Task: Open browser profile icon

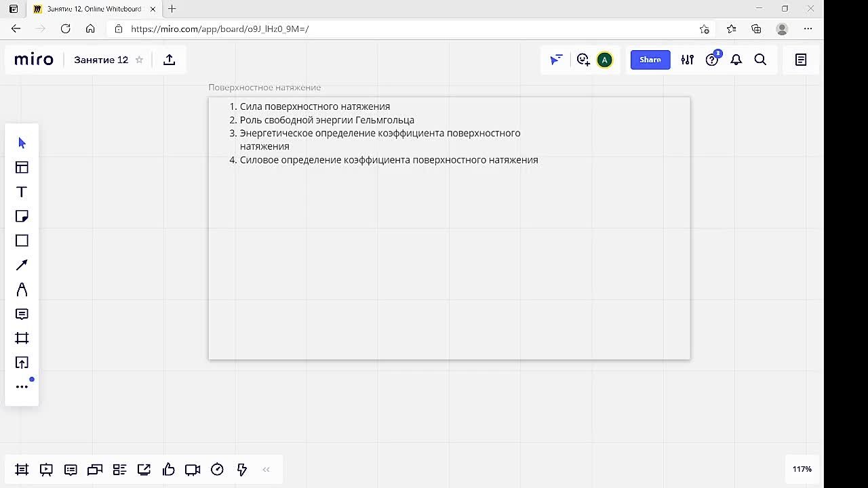Action: pos(782,29)
